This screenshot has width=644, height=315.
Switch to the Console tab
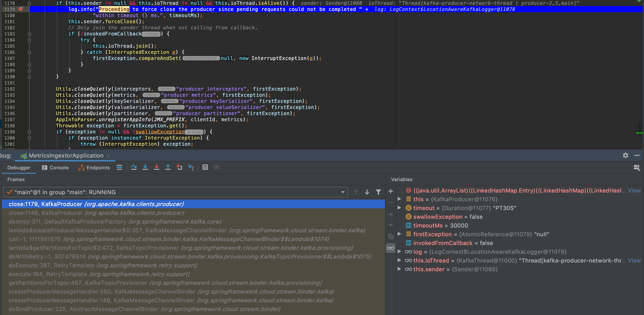pos(55,168)
